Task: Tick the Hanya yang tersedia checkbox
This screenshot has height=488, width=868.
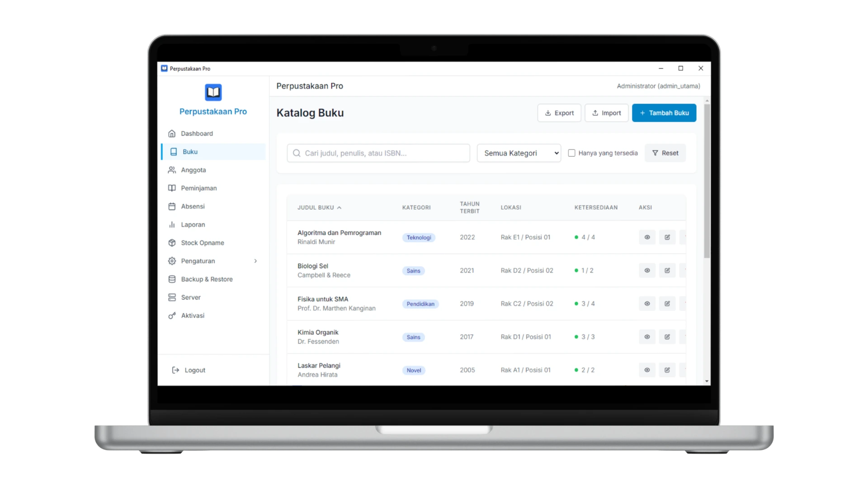Action: (571, 153)
